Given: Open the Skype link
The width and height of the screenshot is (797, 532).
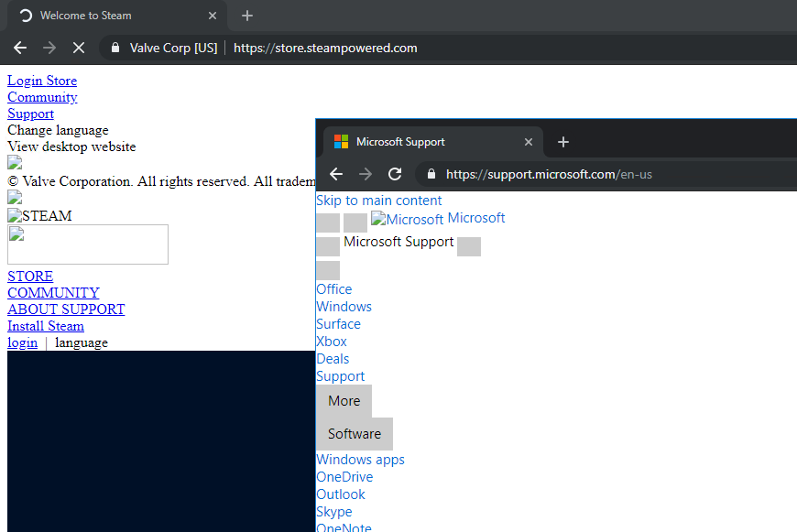Looking at the screenshot, I should click(334, 512).
